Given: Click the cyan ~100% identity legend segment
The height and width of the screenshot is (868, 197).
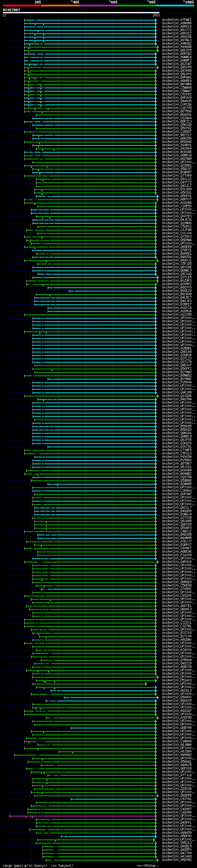Looking at the screenshot, I should coord(175,6).
